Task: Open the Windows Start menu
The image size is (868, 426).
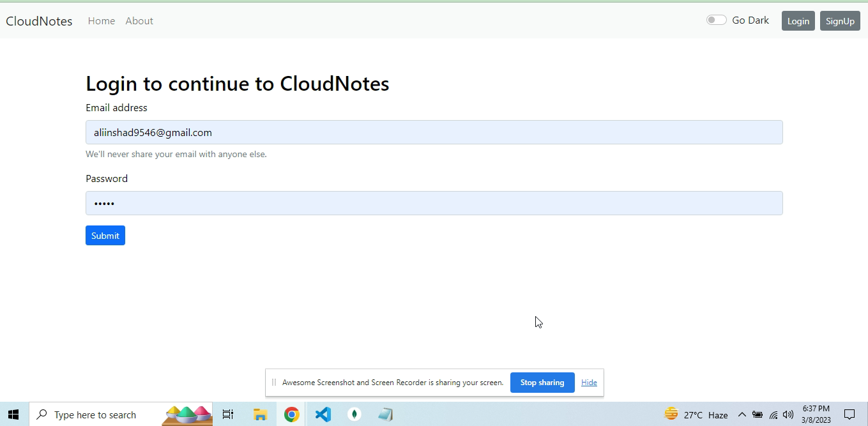Action: [13, 415]
